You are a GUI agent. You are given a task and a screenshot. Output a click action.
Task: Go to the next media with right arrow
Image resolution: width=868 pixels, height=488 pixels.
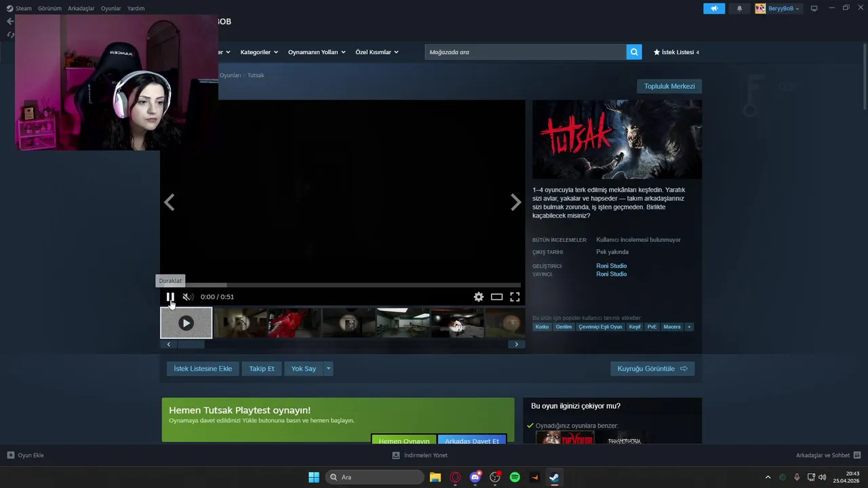[516, 202]
